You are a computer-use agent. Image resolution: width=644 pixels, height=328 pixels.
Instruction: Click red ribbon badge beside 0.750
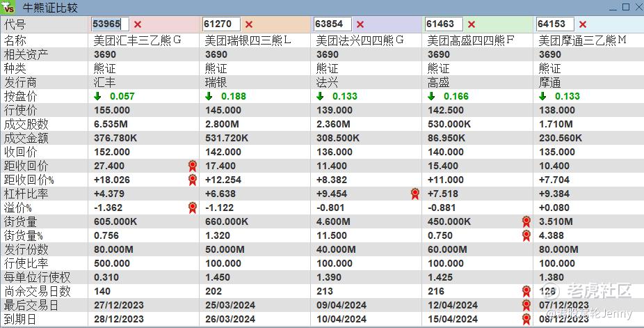(526, 236)
